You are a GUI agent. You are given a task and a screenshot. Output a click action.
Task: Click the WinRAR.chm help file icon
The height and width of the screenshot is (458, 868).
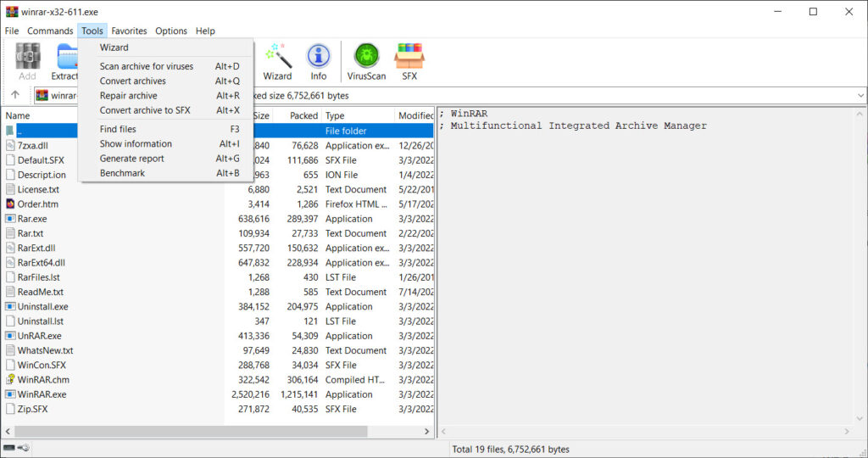click(10, 379)
